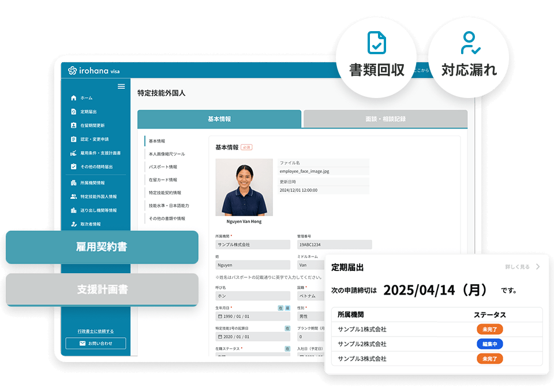This screenshot has height=392, width=554.
Task: Click the 所属機関情報 building icon
Action: 73,183
